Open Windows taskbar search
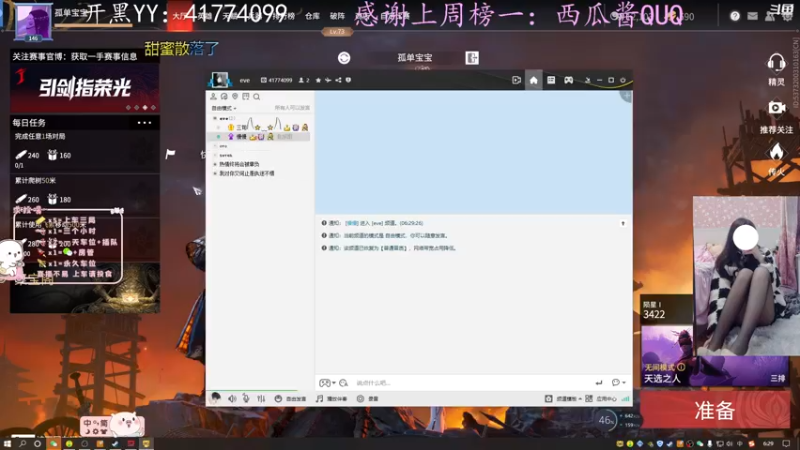This screenshot has width=800, height=450. [x=22, y=444]
